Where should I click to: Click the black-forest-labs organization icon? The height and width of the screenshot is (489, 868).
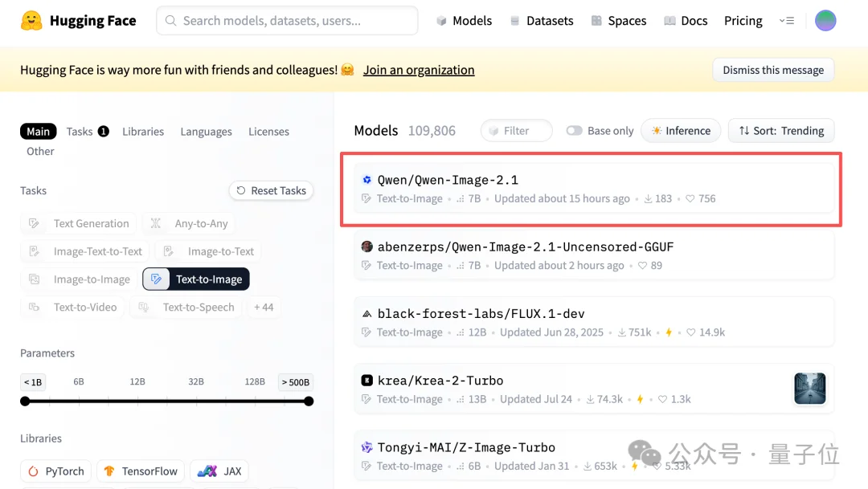pyautogui.click(x=366, y=314)
